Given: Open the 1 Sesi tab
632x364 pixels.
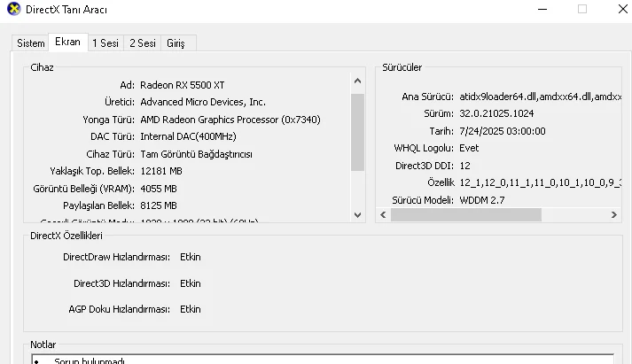Looking at the screenshot, I should 105,43.
